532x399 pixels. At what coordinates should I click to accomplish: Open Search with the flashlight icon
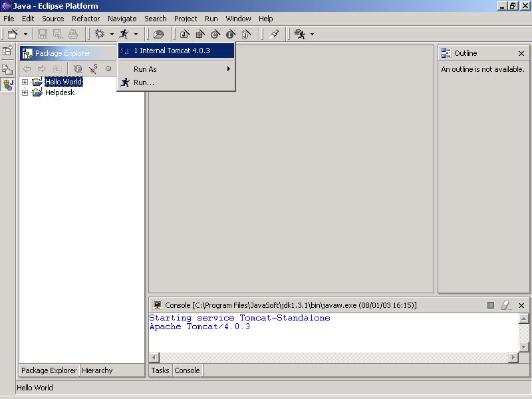274,34
